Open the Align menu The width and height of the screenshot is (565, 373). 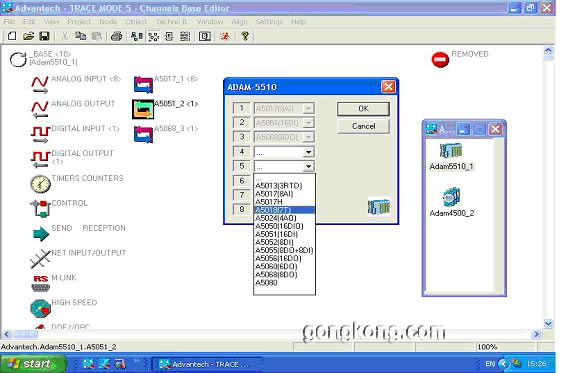[239, 22]
